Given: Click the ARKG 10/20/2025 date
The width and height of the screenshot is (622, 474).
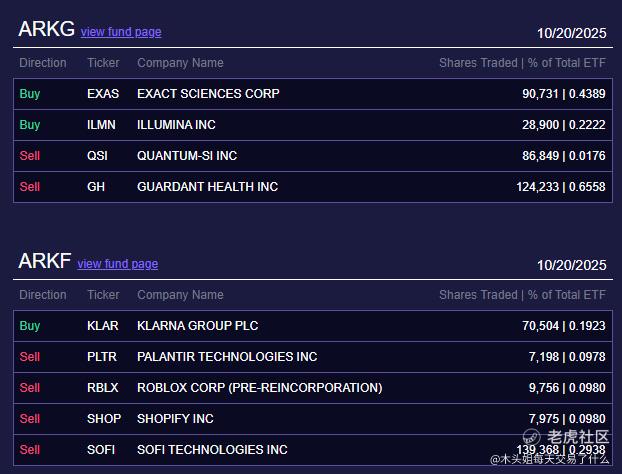Looking at the screenshot, I should click(571, 33).
